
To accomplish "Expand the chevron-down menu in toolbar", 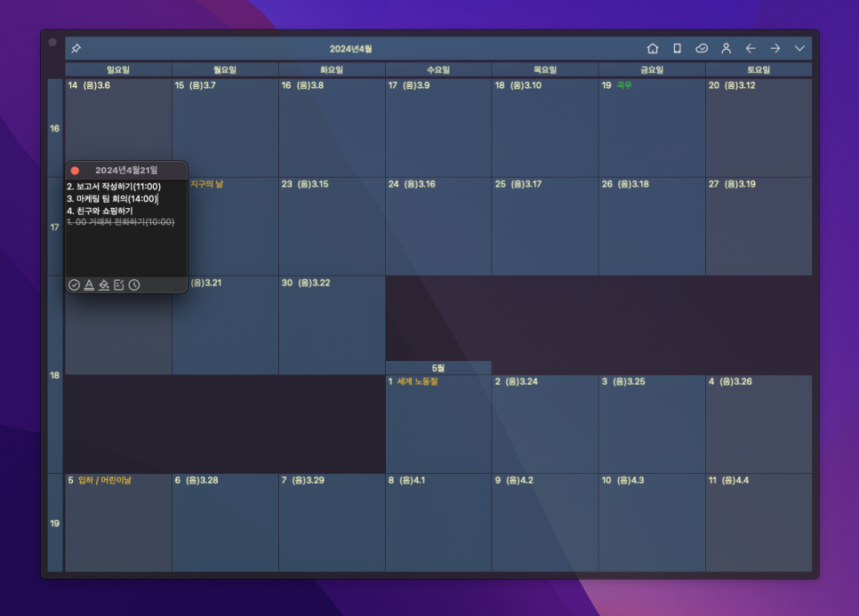I will pos(799,48).
